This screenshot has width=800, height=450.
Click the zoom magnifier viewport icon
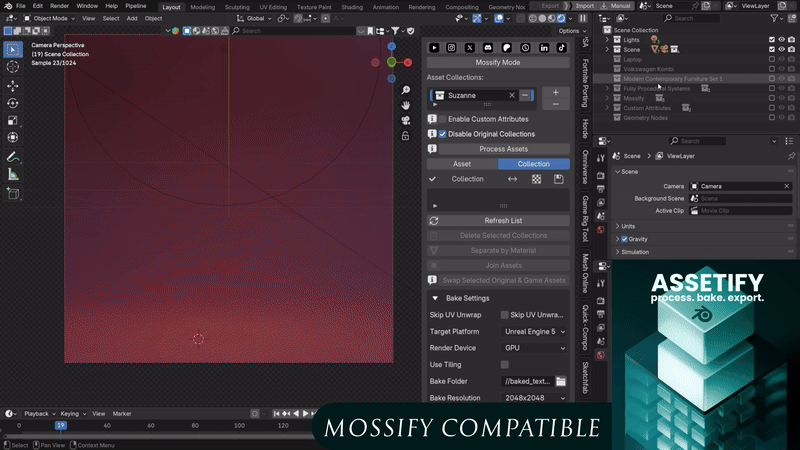406,90
